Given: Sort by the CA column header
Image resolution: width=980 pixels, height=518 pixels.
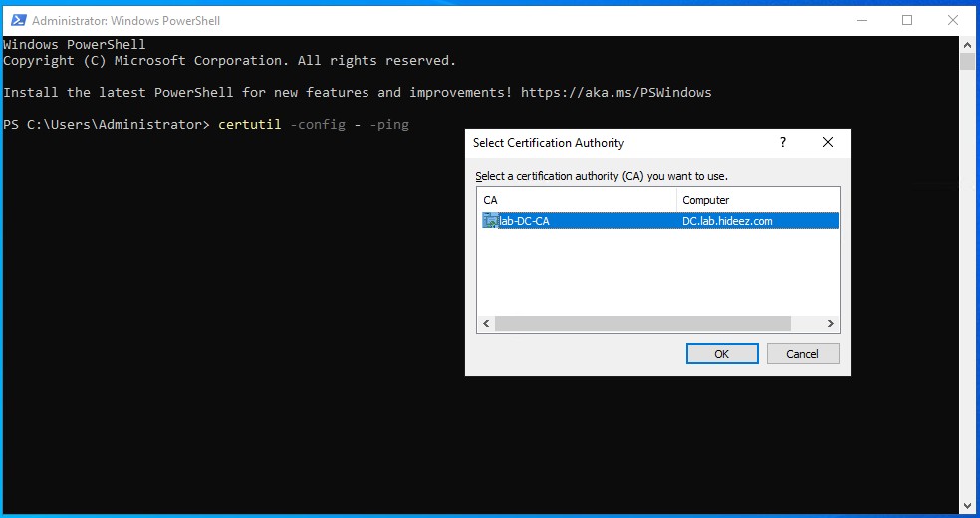Looking at the screenshot, I should [576, 200].
